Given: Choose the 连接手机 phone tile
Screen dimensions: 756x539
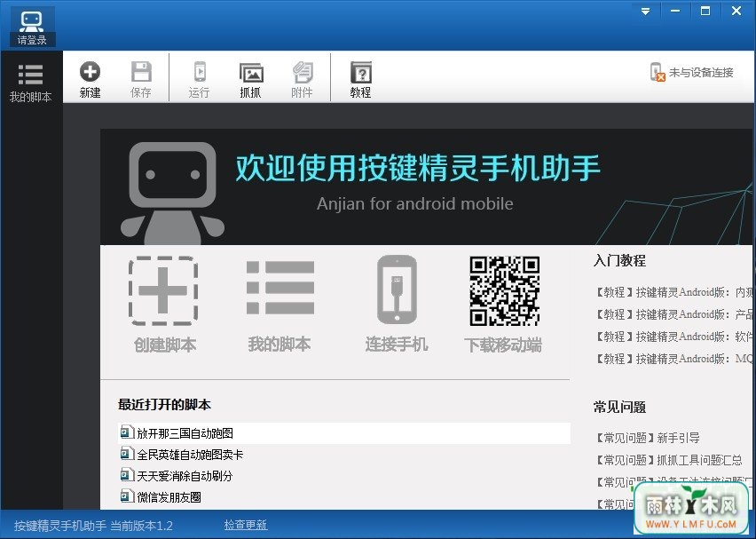Looking at the screenshot, I should pos(397,305).
